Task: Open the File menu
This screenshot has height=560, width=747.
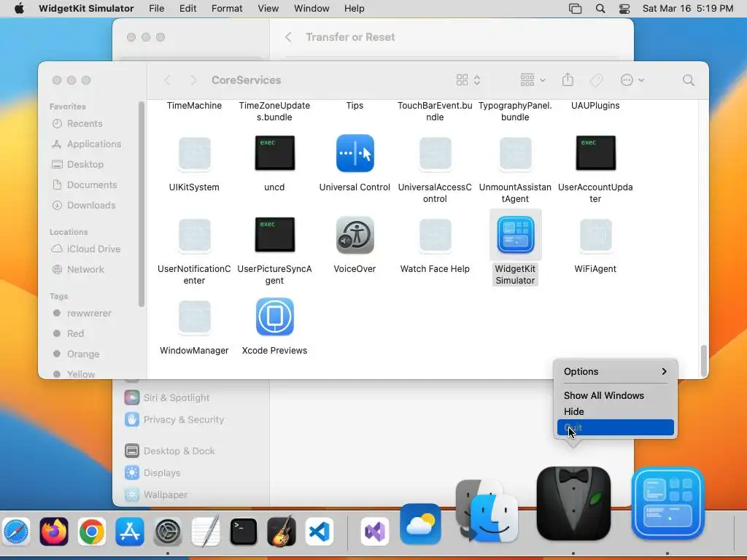Action: (156, 9)
